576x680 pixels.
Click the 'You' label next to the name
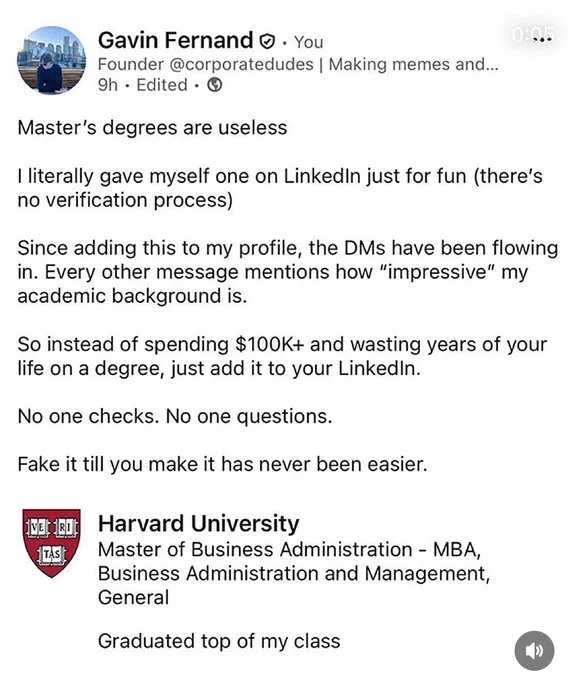[x=308, y=42]
